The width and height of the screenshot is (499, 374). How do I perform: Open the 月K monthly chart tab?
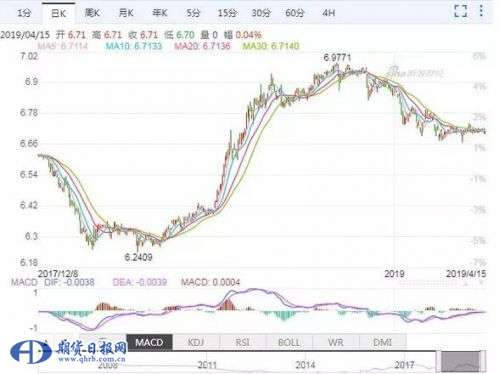click(x=126, y=13)
